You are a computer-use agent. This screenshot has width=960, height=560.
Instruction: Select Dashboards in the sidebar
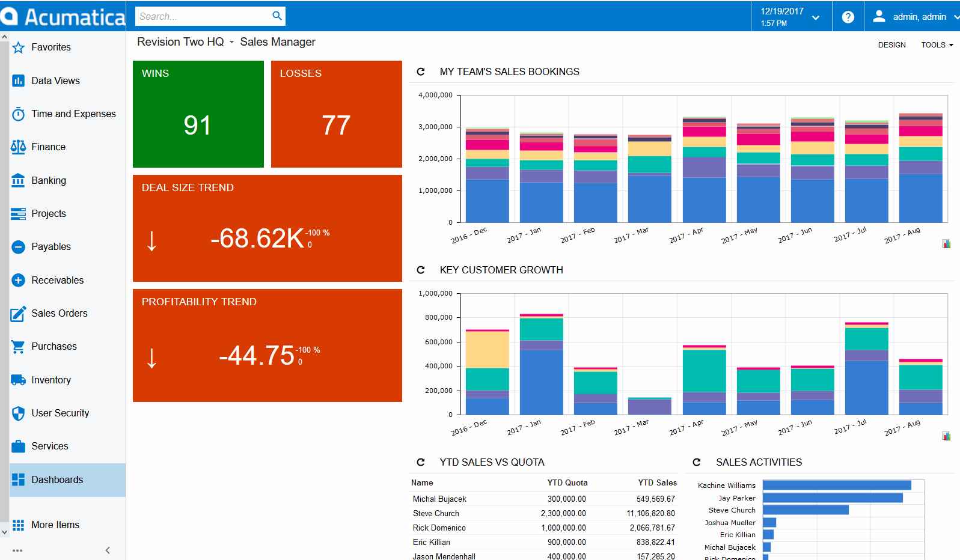point(67,479)
